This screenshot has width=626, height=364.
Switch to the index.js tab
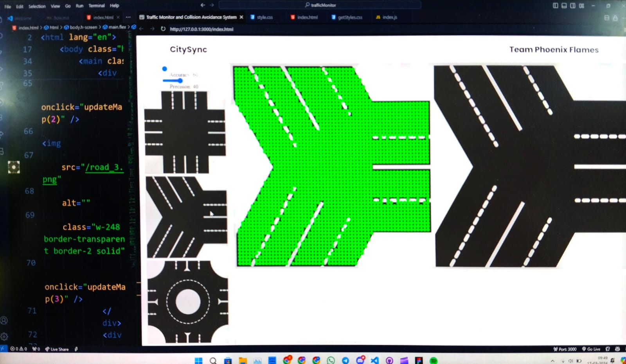tap(387, 17)
